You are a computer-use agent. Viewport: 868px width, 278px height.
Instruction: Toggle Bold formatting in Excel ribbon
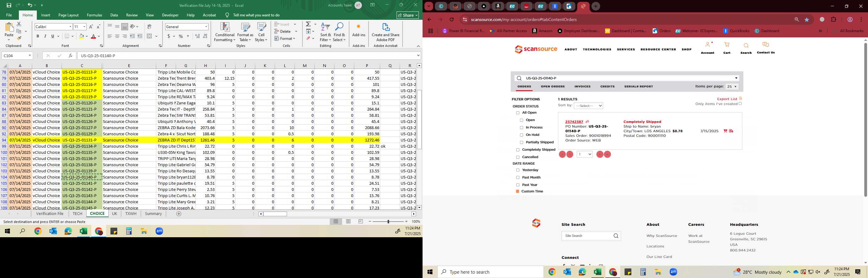pos(38,36)
